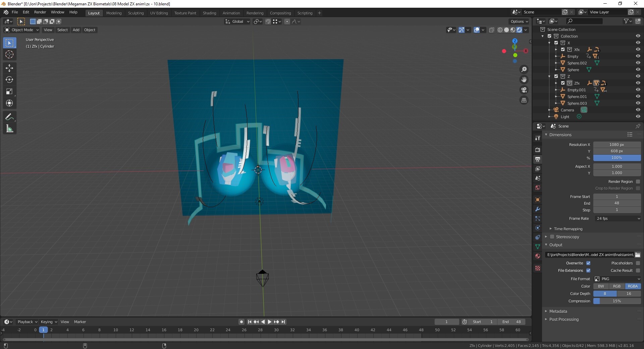This screenshot has height=349, width=644.
Task: Toggle camera view icon in viewport
Action: (x=524, y=90)
